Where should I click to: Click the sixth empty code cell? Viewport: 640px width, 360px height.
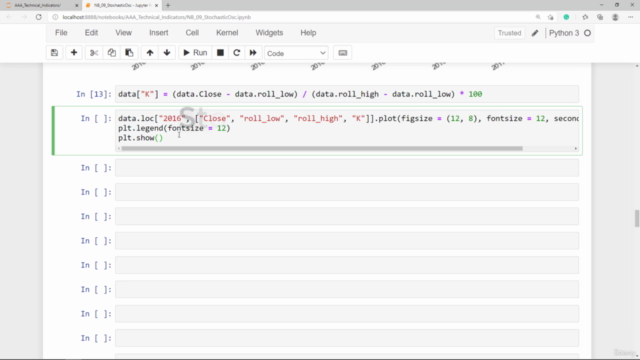coord(347,289)
